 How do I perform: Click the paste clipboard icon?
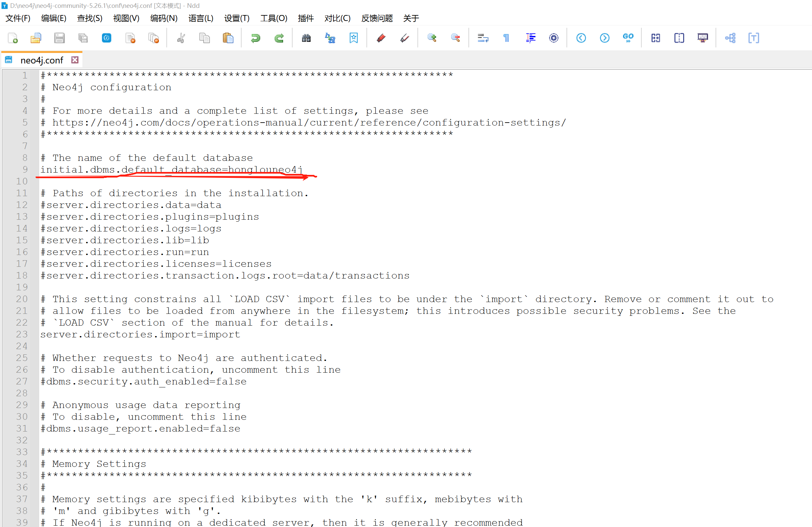228,38
